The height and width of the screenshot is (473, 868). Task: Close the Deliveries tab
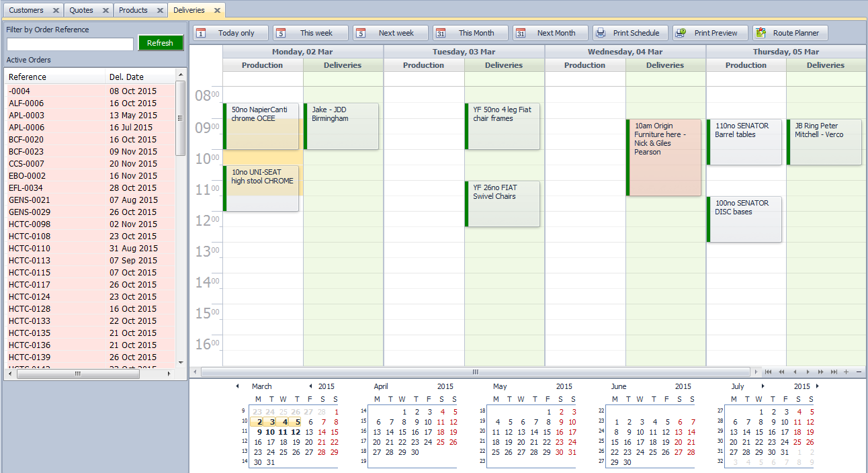[x=217, y=11]
